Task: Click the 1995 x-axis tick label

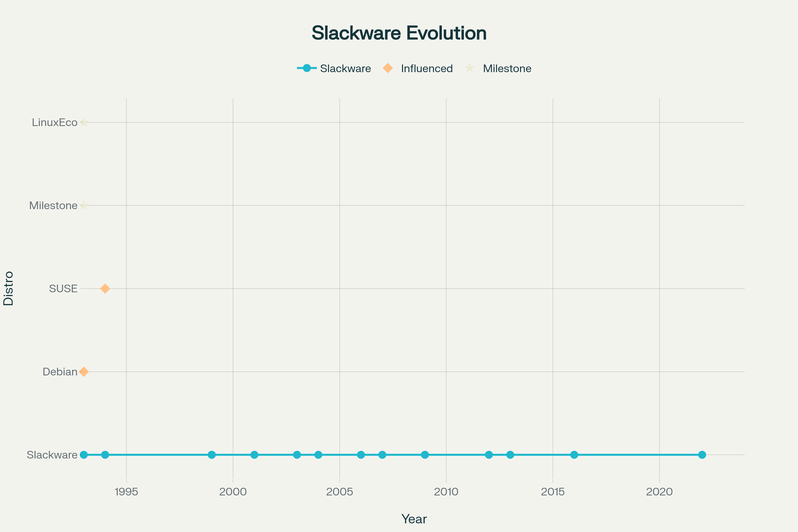Action: point(127,492)
